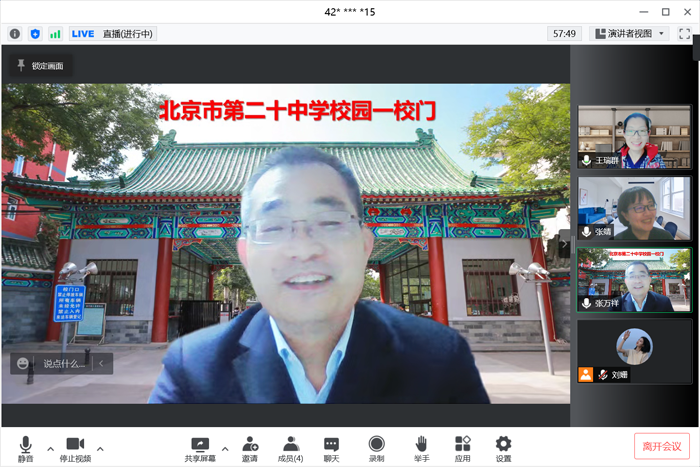This screenshot has width=700, height=467.
Task: Click the meeting ID title 42* *** *15
Action: pos(350,12)
